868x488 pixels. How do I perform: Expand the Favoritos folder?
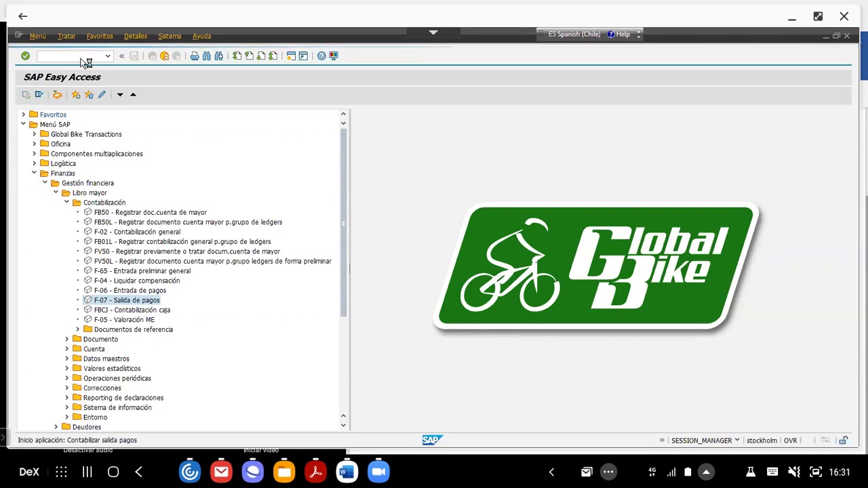pos(24,115)
